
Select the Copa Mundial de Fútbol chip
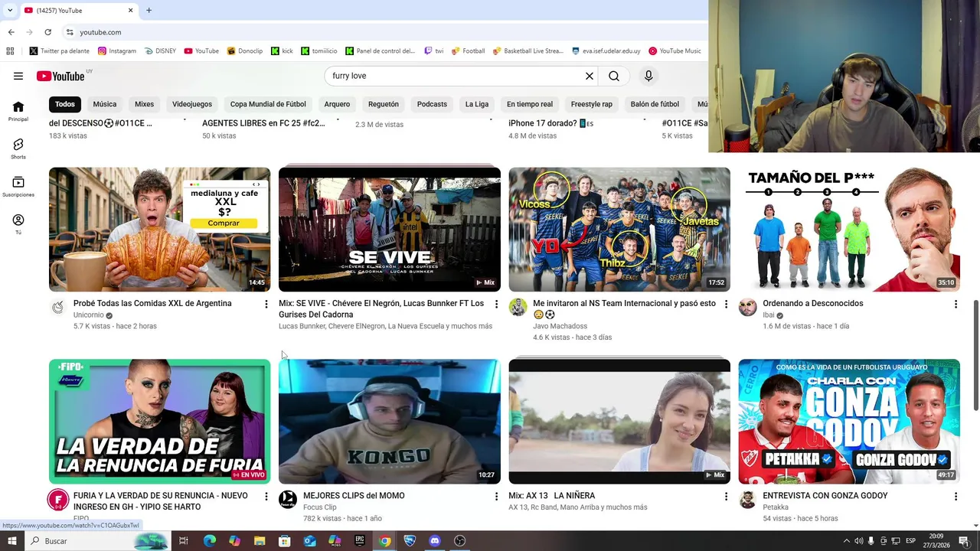coord(268,104)
